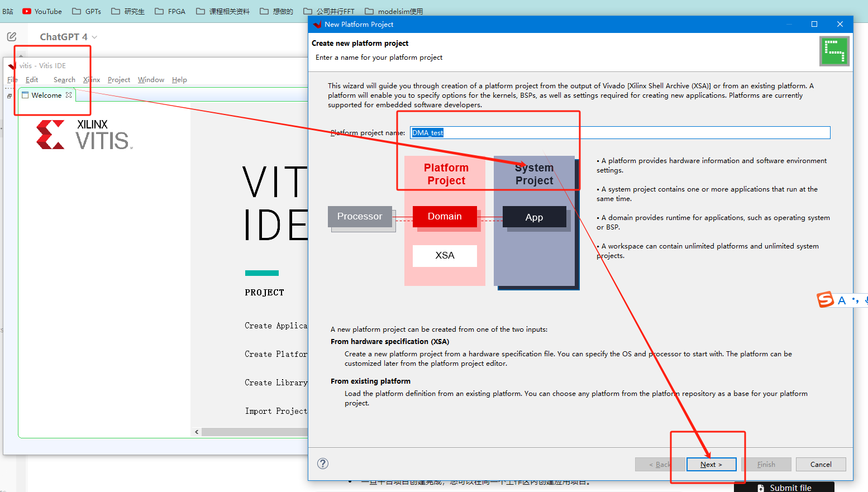Click the greyed-out Back button
The width and height of the screenshot is (868, 492).
coord(660,464)
